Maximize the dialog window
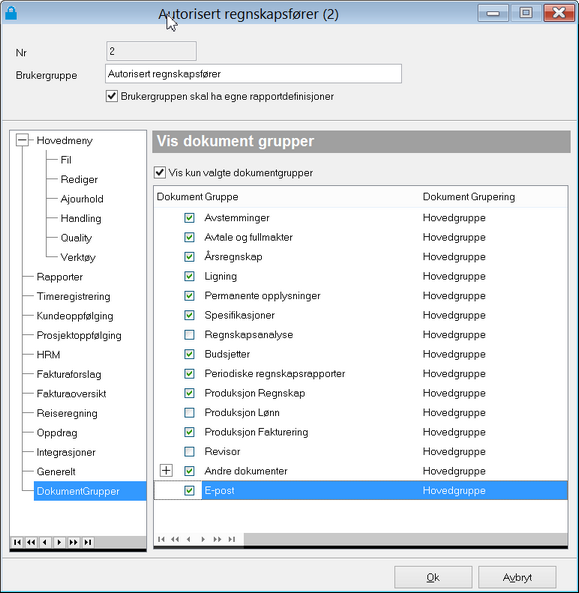Screen dimensions: 579x593 [526, 13]
